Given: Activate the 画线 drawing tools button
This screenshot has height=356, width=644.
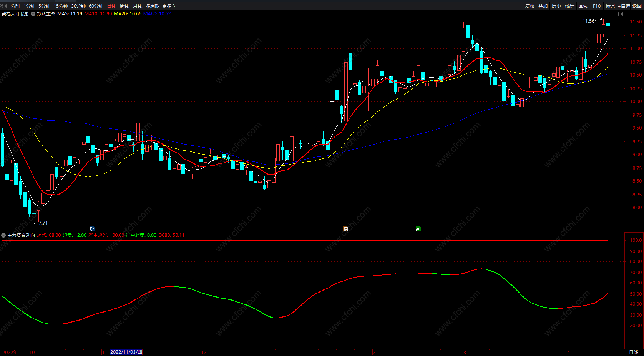Looking at the screenshot, I should pyautogui.click(x=583, y=6).
